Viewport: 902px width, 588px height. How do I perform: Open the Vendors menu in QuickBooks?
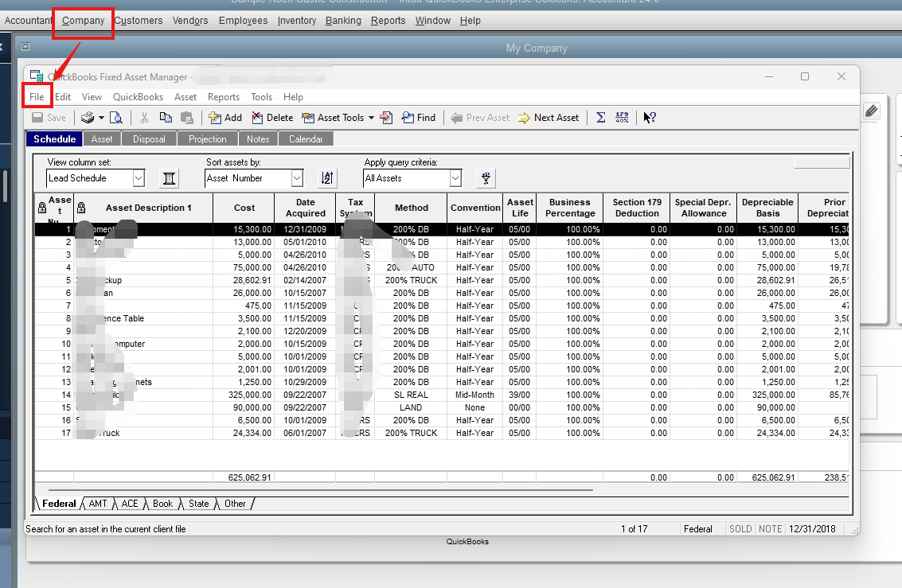point(190,21)
